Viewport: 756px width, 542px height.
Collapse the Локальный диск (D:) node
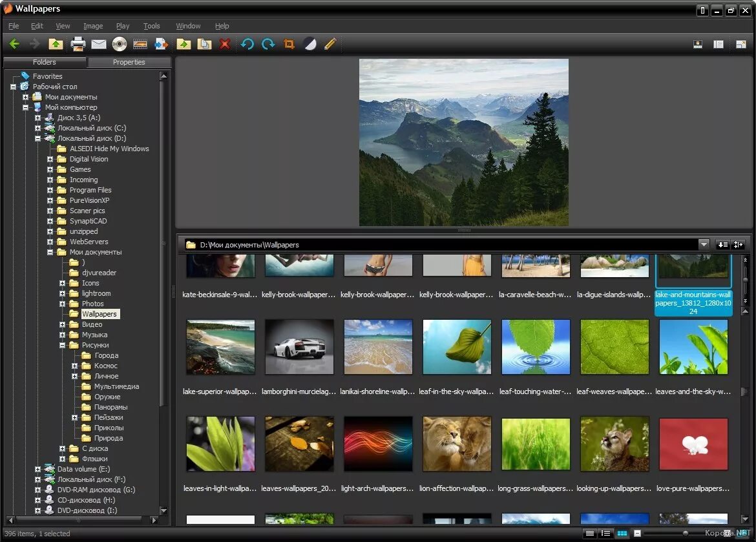pyautogui.click(x=37, y=138)
